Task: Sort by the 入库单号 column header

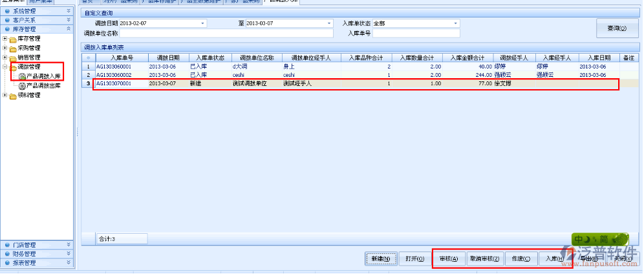Action: click(122, 58)
